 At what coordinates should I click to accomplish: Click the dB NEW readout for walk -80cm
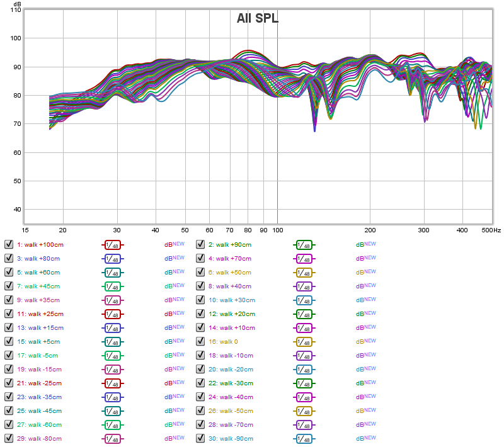pyautogui.click(x=175, y=438)
